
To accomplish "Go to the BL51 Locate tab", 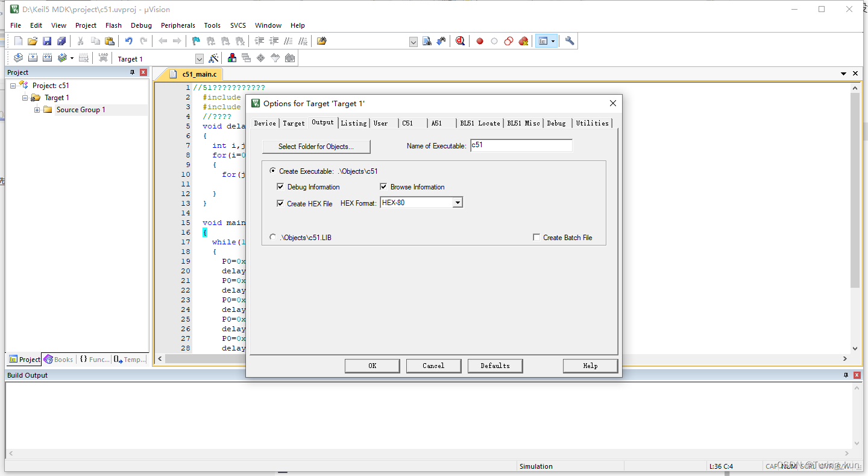I will [480, 123].
